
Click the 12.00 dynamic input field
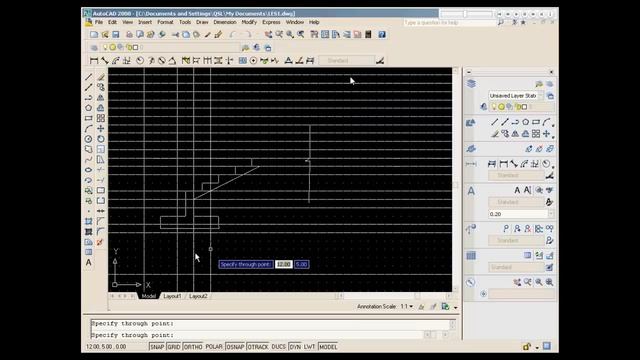(284, 264)
